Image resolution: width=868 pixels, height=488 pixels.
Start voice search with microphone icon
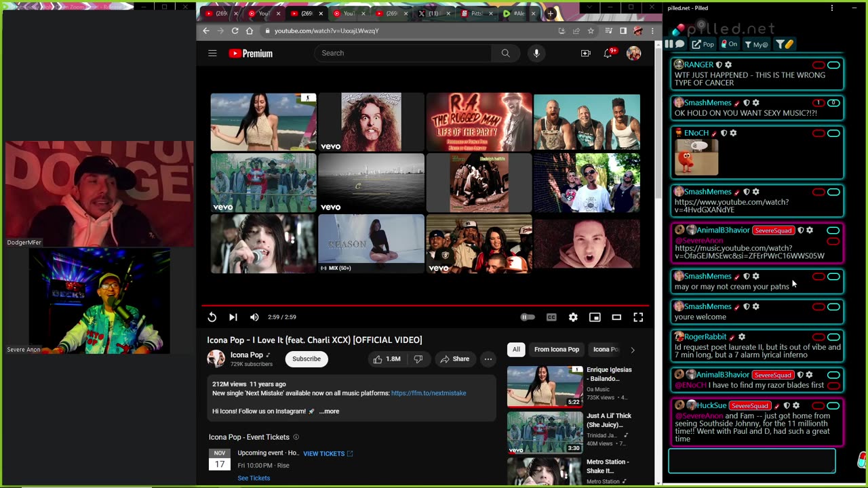coord(536,53)
